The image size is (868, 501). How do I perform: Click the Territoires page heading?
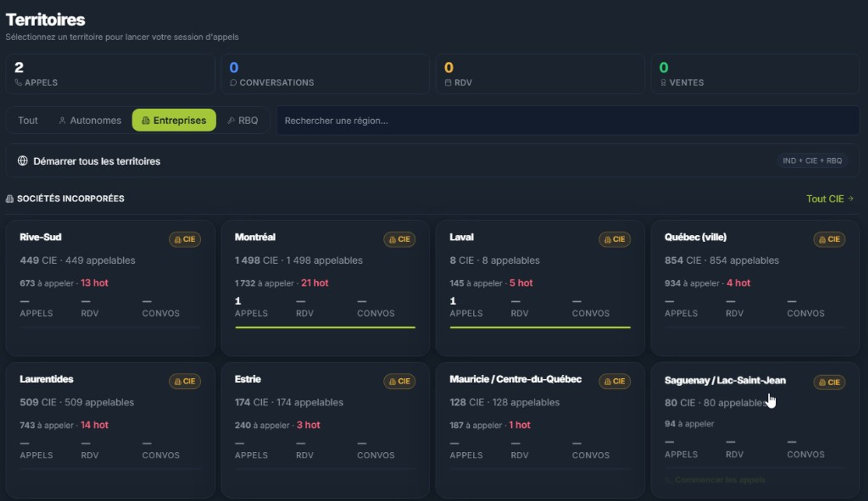pyautogui.click(x=45, y=20)
